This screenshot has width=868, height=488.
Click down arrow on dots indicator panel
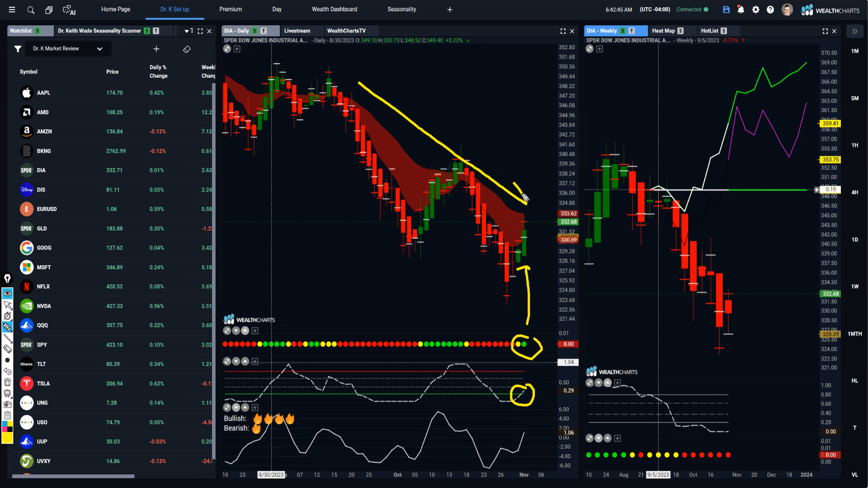236,331
